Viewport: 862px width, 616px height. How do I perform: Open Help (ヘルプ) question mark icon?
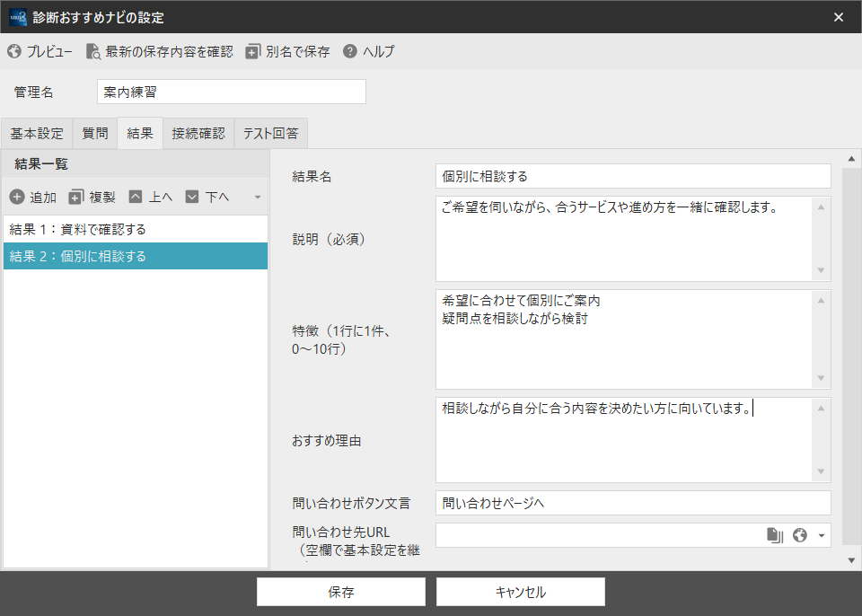coord(349,51)
